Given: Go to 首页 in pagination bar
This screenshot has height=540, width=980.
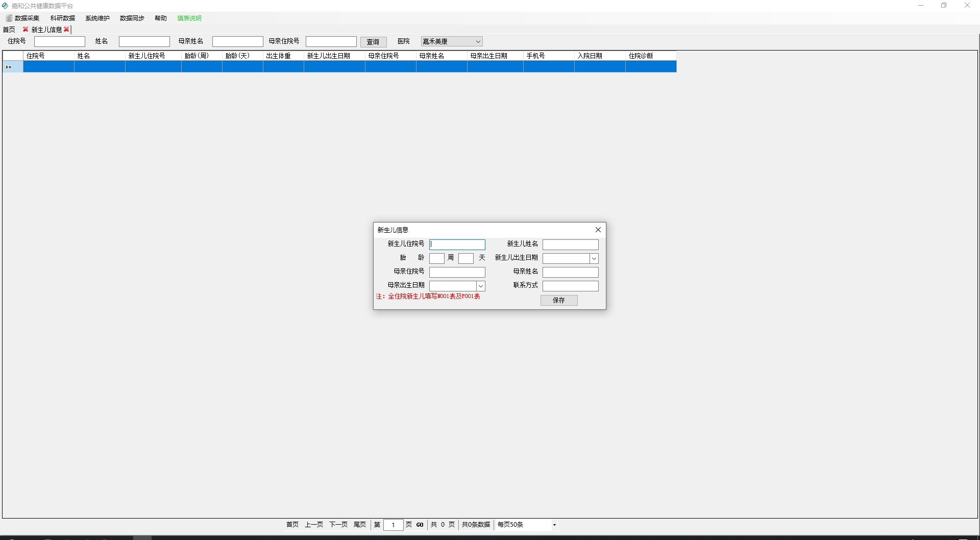Looking at the screenshot, I should click(x=292, y=525).
